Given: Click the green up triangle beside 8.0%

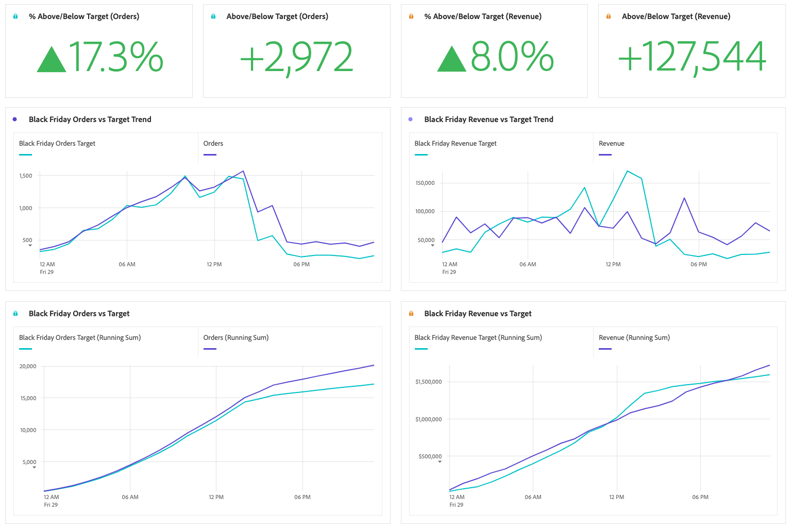Looking at the screenshot, I should point(451,59).
